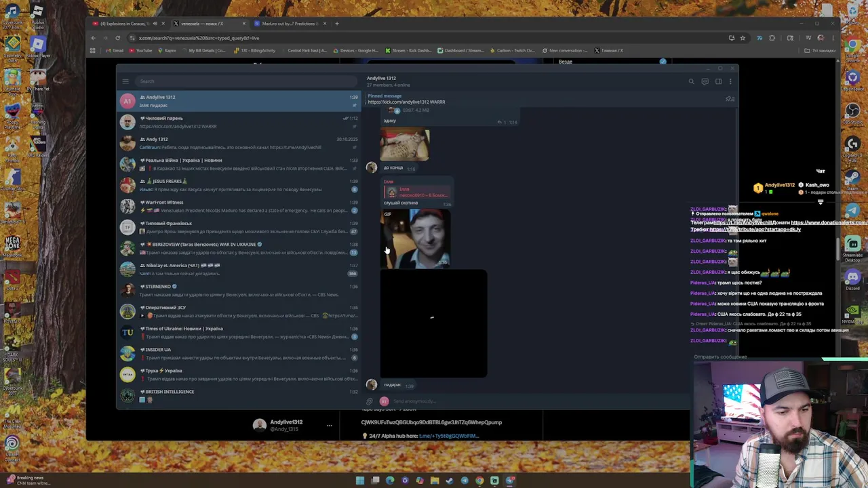Bookmark this page with star icon
Screen dimensions: 868x488
[743, 38]
